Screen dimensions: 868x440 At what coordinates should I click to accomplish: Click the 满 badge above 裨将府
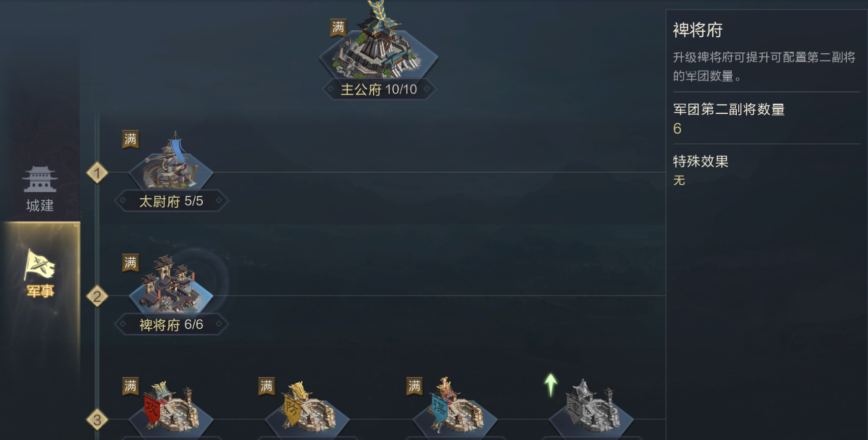(130, 262)
